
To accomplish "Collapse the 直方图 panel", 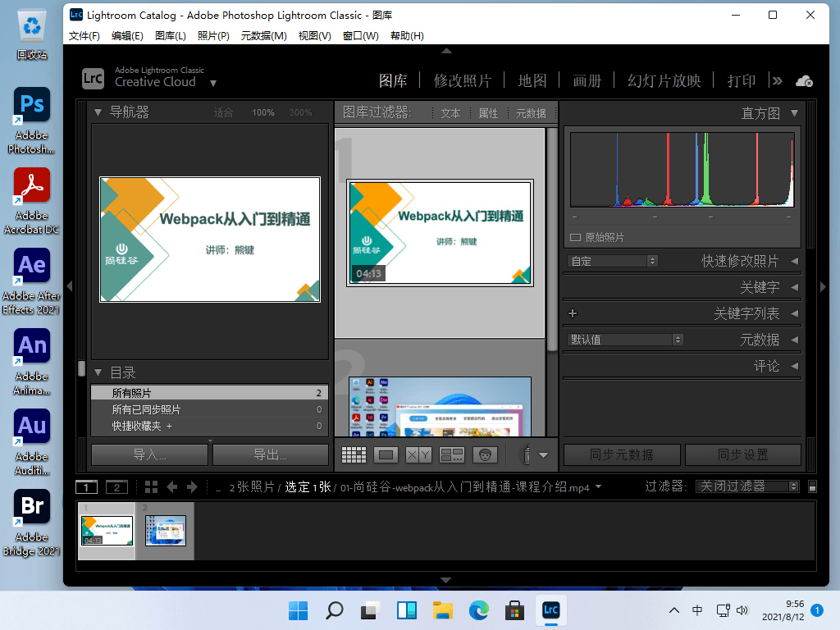I will tap(794, 113).
